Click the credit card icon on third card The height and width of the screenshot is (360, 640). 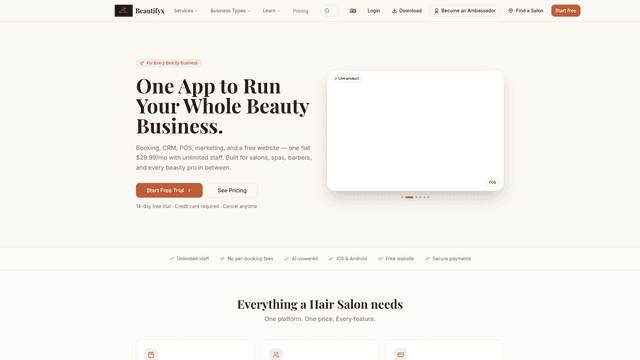400,354
